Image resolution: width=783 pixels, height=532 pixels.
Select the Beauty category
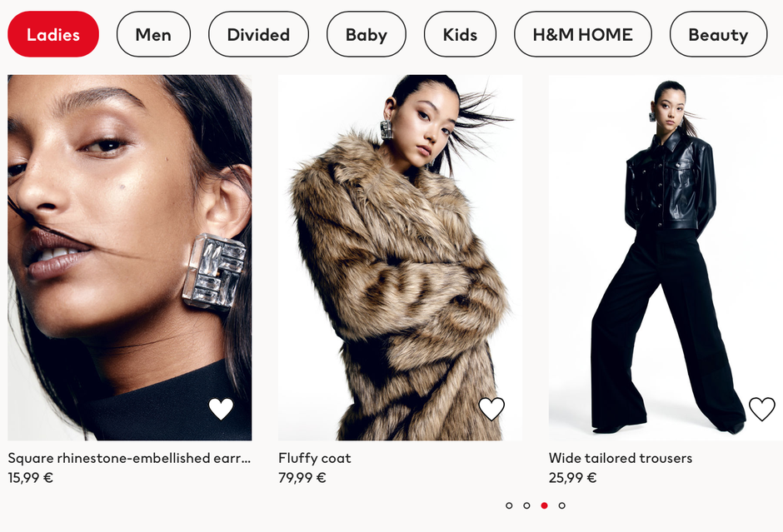click(x=718, y=34)
